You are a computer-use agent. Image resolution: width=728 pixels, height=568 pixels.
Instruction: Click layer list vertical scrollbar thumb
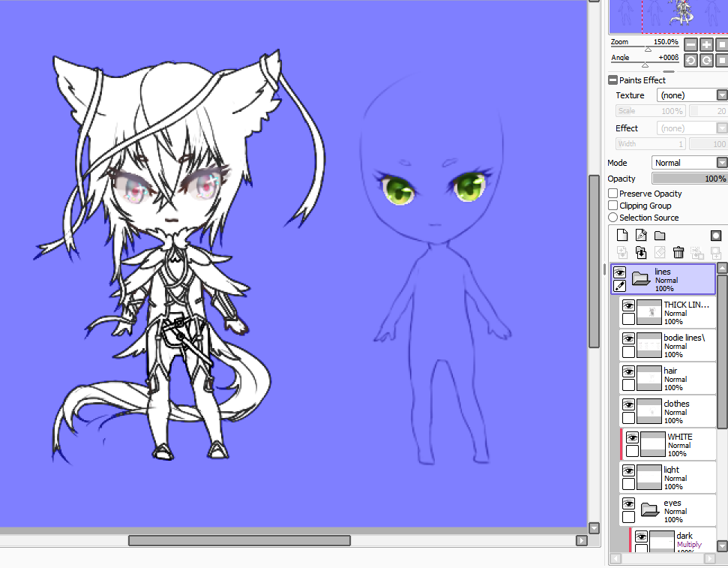click(x=722, y=351)
